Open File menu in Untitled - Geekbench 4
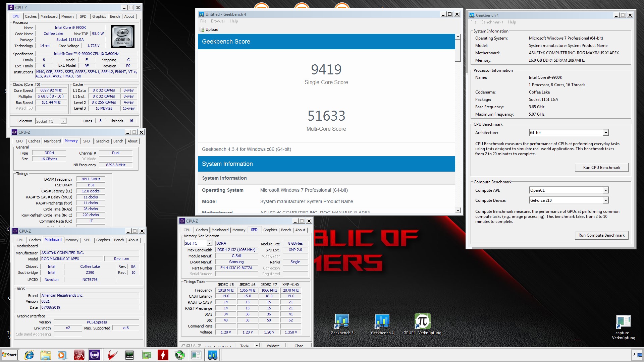The image size is (644, 362). pos(203,21)
